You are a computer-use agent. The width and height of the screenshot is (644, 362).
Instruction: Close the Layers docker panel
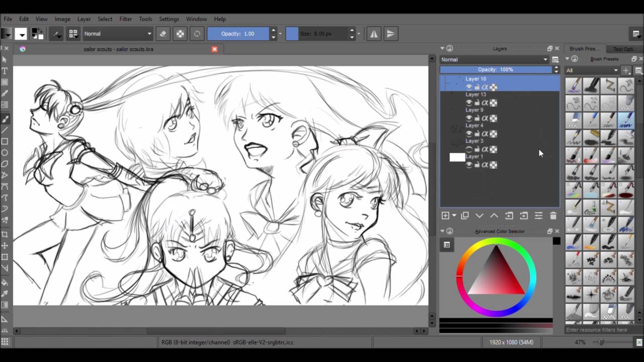pos(557,48)
